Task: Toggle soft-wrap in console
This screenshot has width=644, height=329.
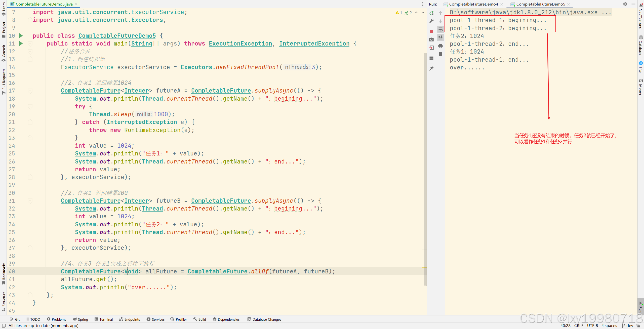Action: point(440,30)
